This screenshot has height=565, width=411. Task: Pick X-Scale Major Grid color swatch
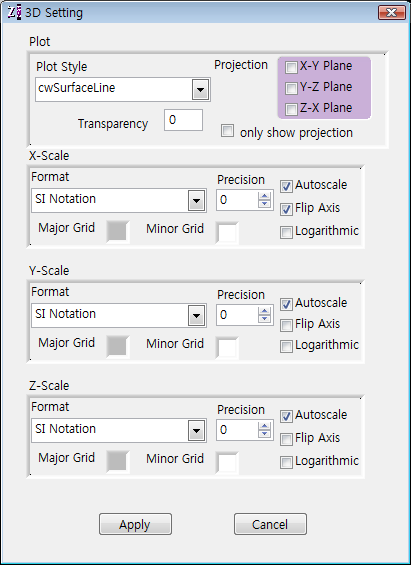tap(118, 231)
